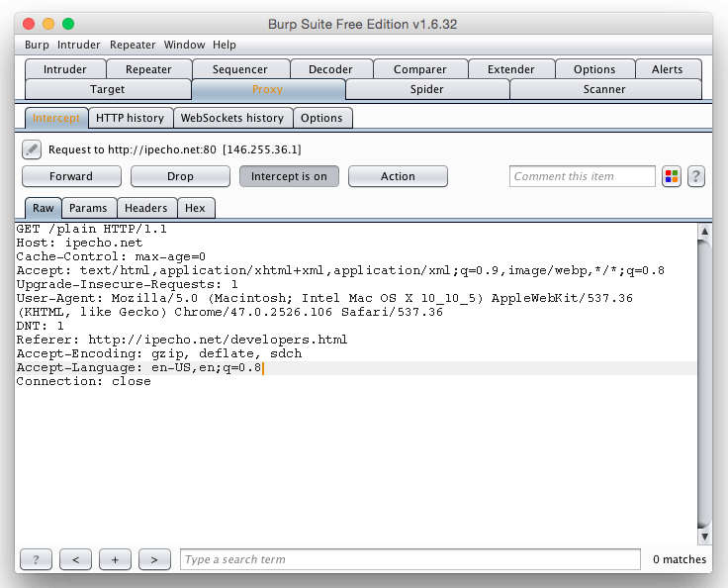Open the Repeater menu in menu bar
The height and width of the screenshot is (588, 728).
tap(133, 45)
